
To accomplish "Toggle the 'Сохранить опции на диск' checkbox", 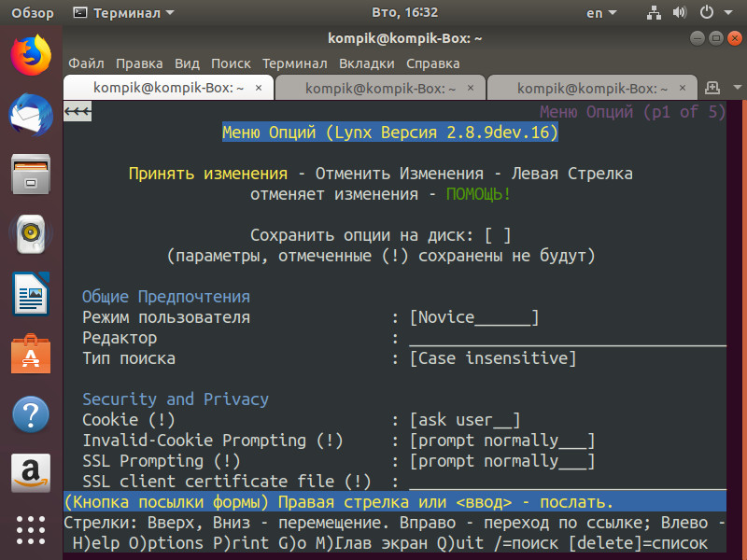I will (x=498, y=235).
